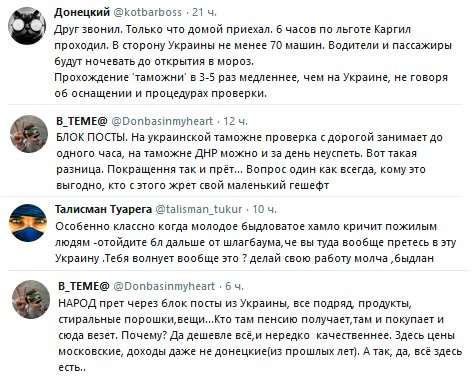
Task: Open the tweet starting with БЛОК ПОСТЫ
Action: [x=250, y=161]
